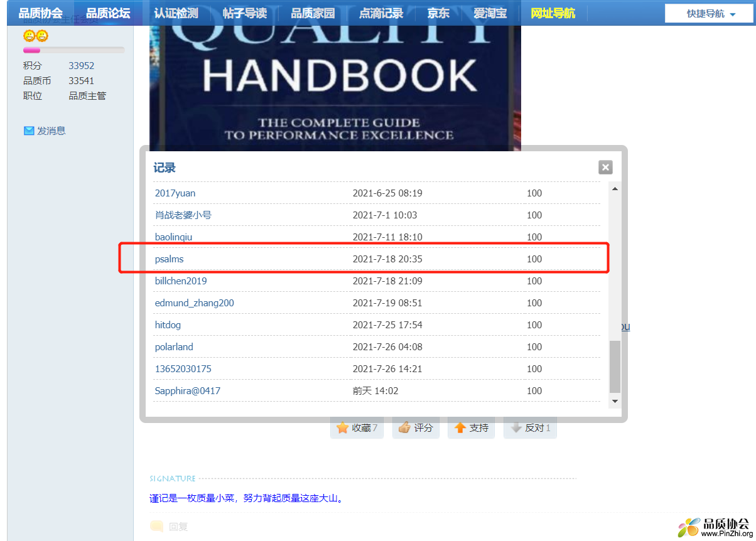This screenshot has width=756, height=541.
Task: Click the scrollbar thumb in 记录 list
Action: 615,367
